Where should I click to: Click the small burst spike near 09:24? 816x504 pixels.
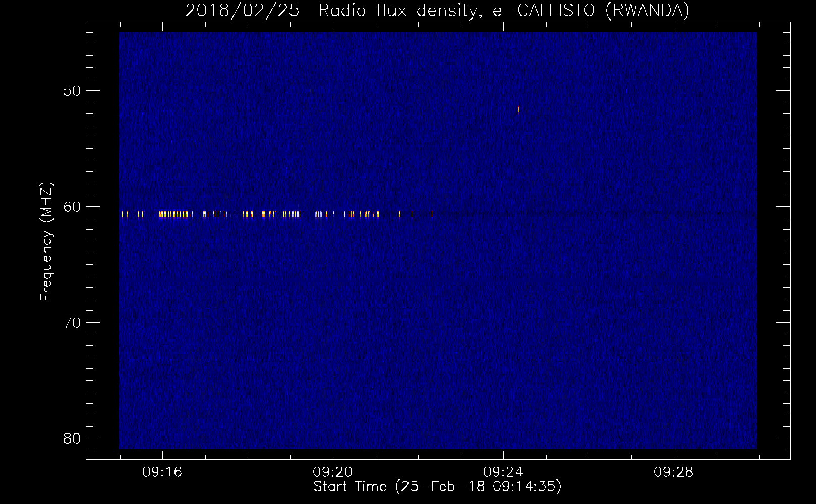(518, 109)
